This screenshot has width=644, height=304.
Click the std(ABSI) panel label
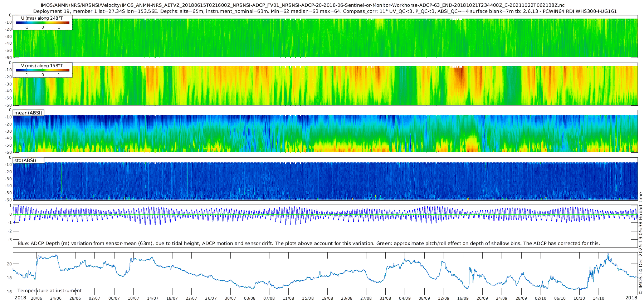click(25, 160)
